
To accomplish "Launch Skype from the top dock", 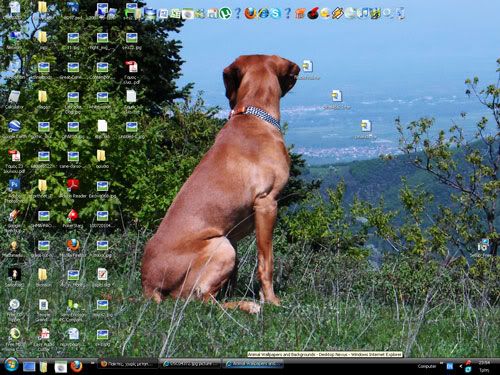I will point(275,13).
